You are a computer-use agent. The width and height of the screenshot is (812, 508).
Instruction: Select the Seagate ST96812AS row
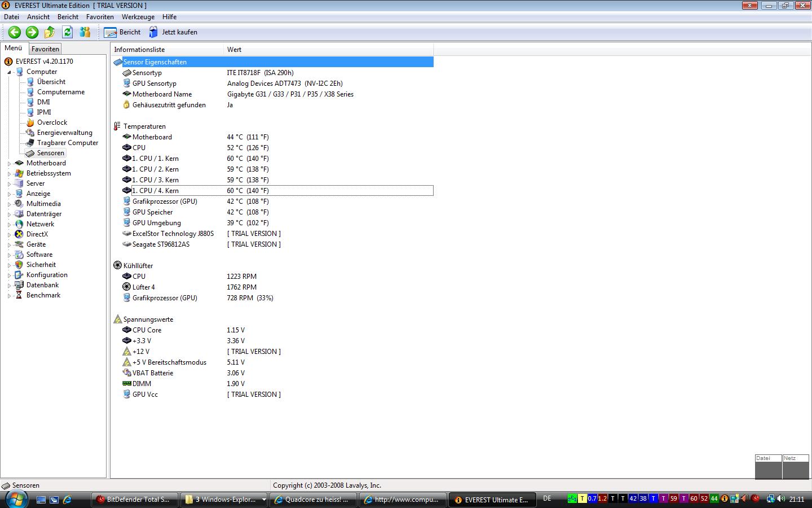[x=277, y=244]
